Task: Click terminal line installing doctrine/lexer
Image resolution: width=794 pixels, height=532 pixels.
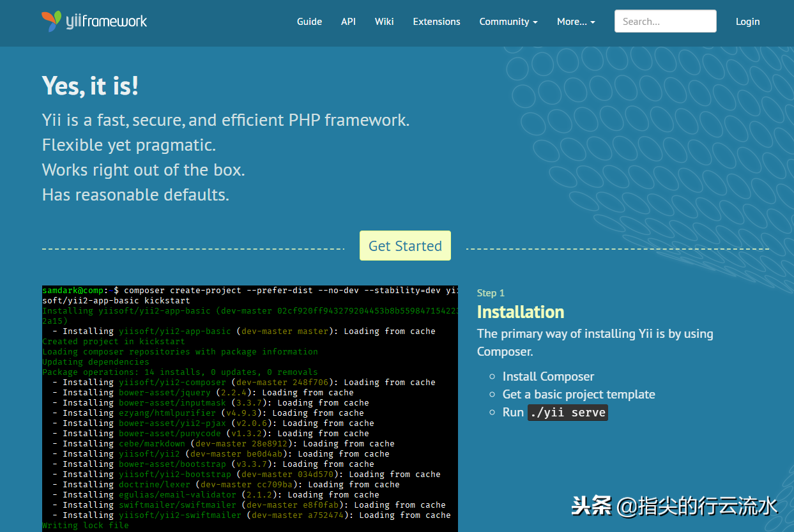Action: [226, 484]
